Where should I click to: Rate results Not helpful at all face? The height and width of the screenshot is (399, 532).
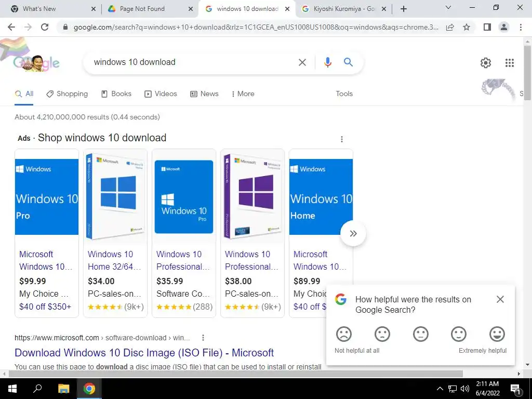(x=344, y=334)
